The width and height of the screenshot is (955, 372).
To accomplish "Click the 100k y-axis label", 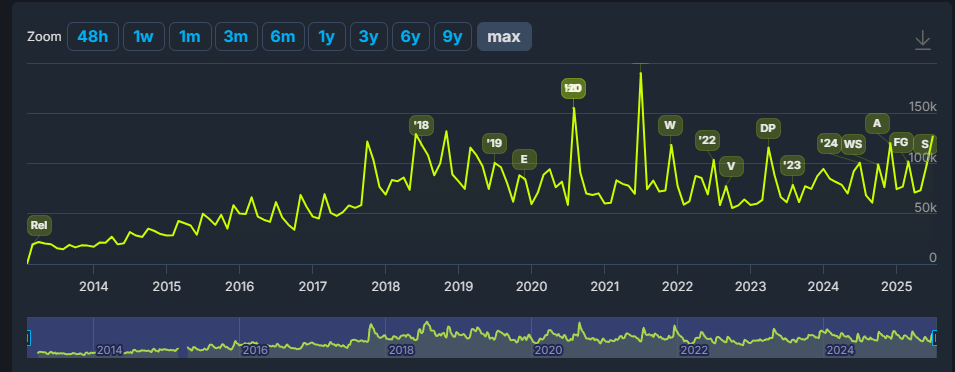I will (922, 158).
